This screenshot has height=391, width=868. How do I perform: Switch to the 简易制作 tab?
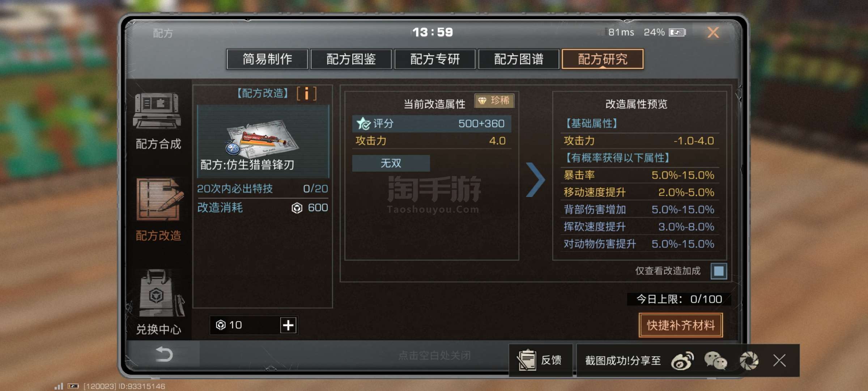(x=267, y=59)
